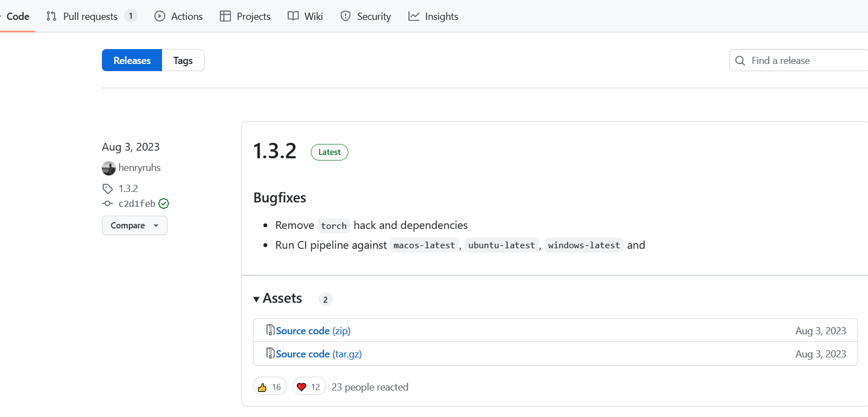Open the Compare dropdown
The height and width of the screenshot is (417, 868).
[134, 225]
